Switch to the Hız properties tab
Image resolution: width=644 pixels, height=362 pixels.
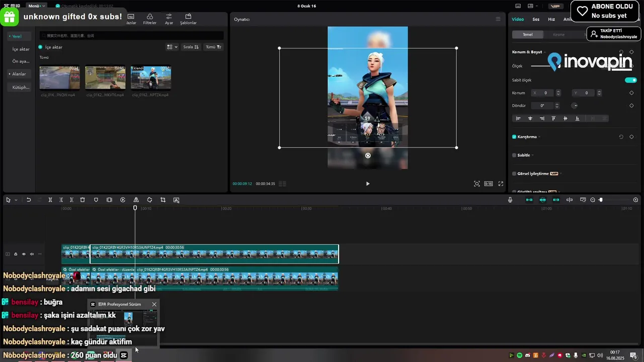pyautogui.click(x=551, y=19)
